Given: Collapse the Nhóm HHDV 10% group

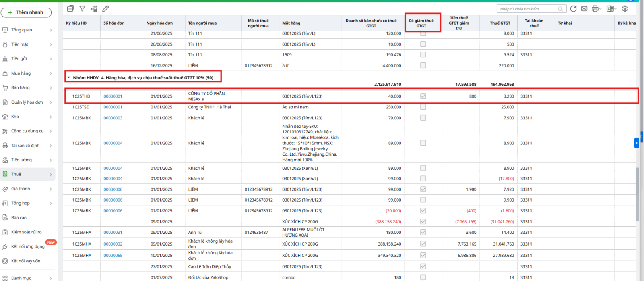Looking at the screenshot, I should [x=69, y=78].
